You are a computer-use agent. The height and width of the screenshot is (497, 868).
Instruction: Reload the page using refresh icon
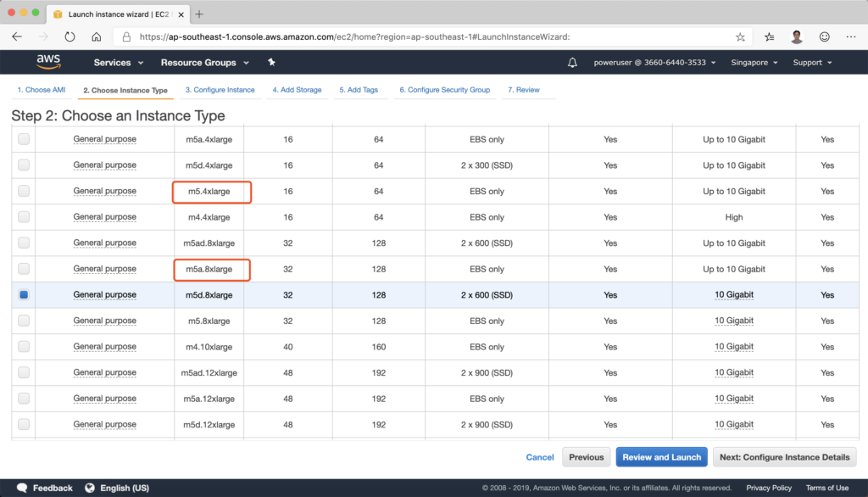pyautogui.click(x=70, y=37)
